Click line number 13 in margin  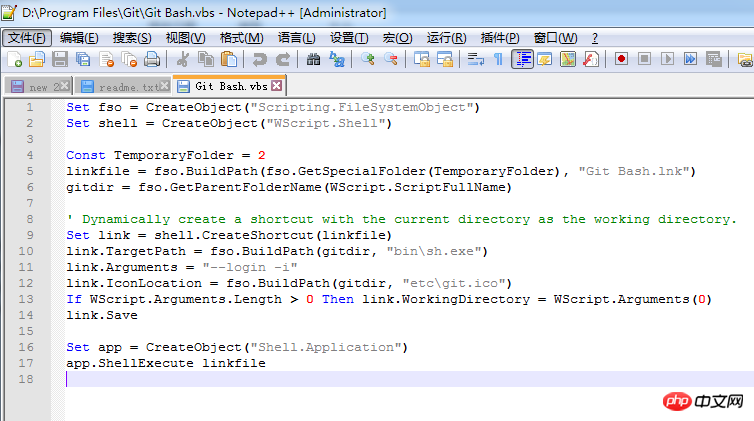(x=26, y=299)
